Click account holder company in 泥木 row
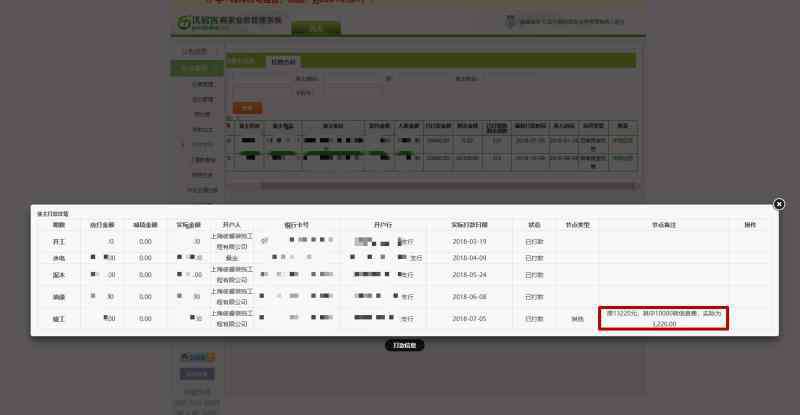The width and height of the screenshot is (800, 415). (x=232, y=275)
